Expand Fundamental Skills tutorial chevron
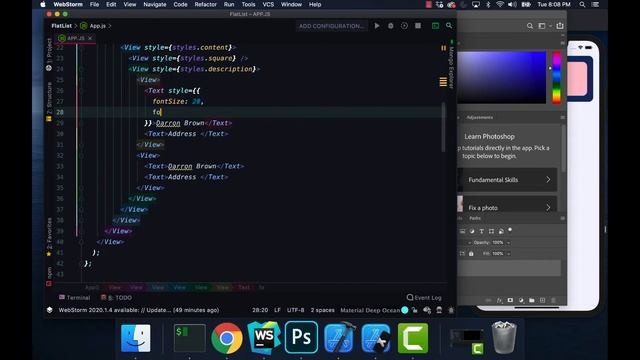The height and width of the screenshot is (360, 640). coord(548,180)
